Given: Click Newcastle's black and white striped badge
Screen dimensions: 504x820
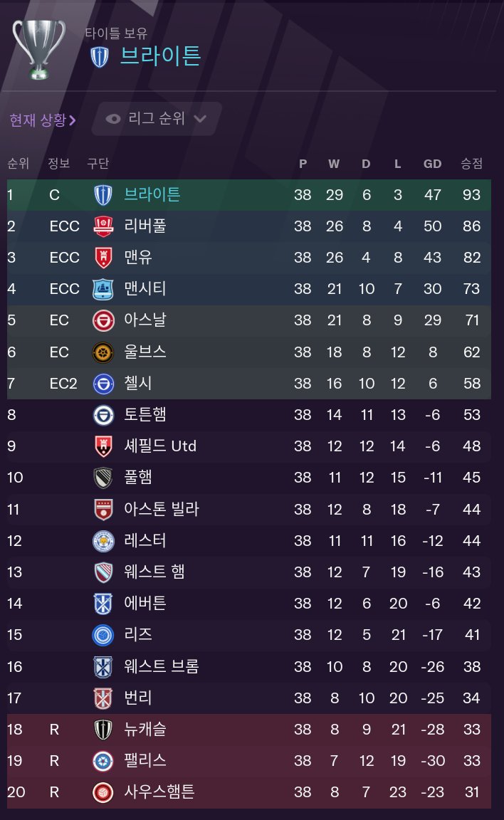Looking at the screenshot, I should 103,729.
